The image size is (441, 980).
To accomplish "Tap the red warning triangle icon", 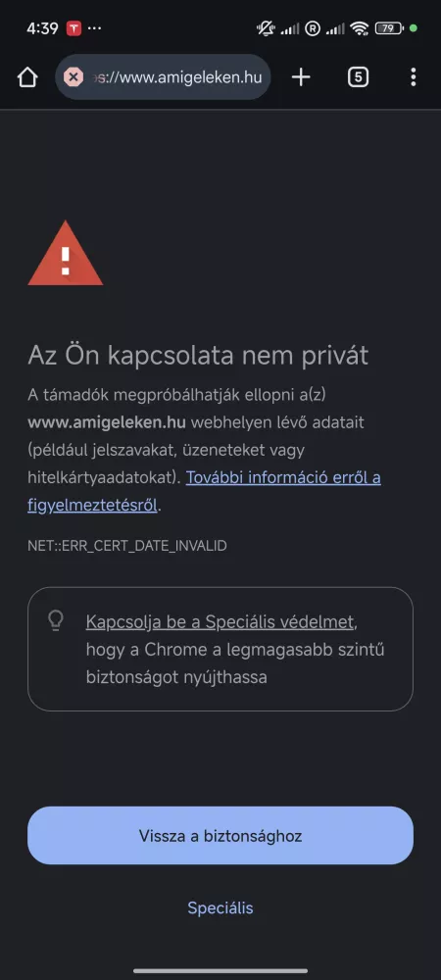I will click(66, 253).
